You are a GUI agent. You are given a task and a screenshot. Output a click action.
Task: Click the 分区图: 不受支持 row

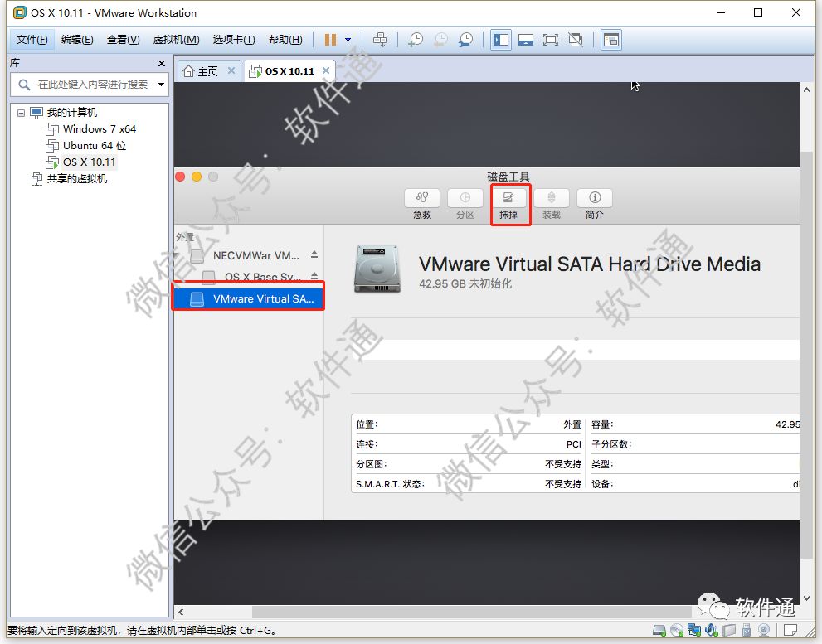click(x=468, y=464)
